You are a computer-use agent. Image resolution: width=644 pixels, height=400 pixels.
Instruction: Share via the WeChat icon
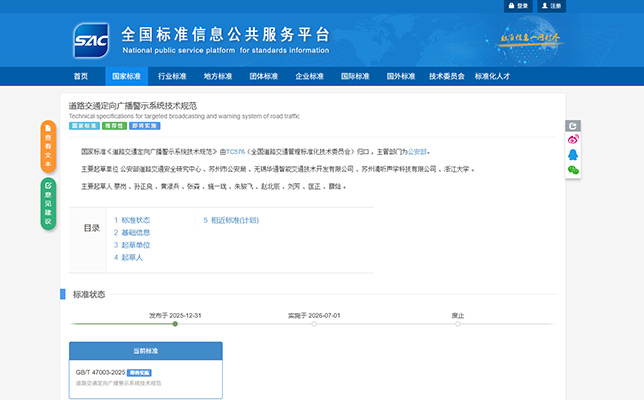(x=573, y=170)
